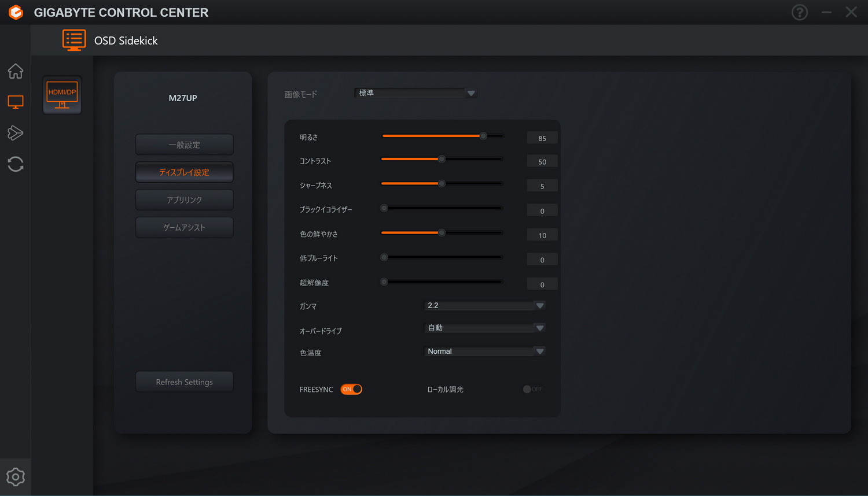This screenshot has height=496, width=868.
Task: Close the Gigabyte Control Center window
Action: coord(851,12)
